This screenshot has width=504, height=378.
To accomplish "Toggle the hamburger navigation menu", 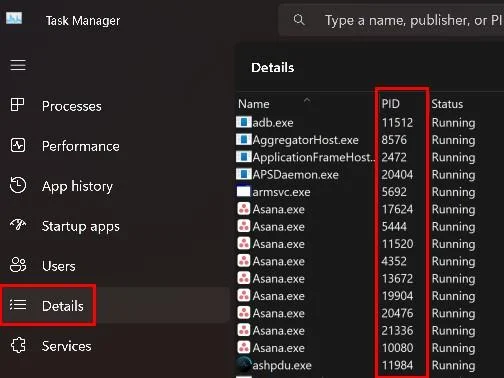I will click(x=18, y=65).
